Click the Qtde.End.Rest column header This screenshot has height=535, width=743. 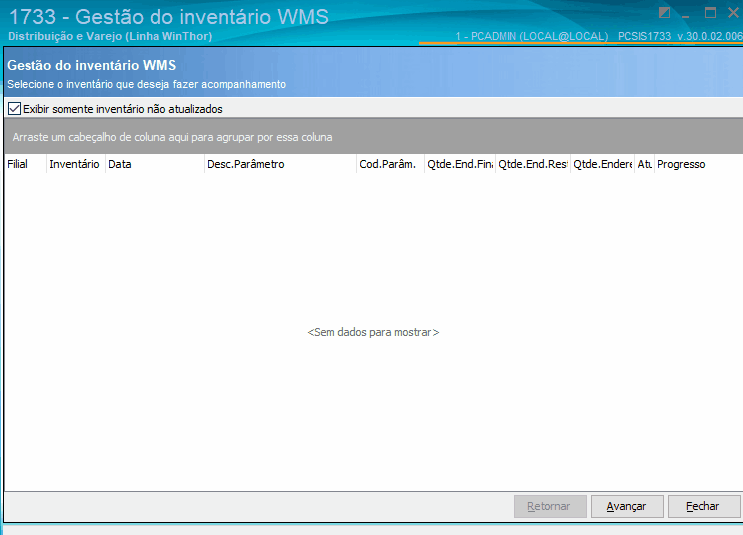click(x=532, y=164)
